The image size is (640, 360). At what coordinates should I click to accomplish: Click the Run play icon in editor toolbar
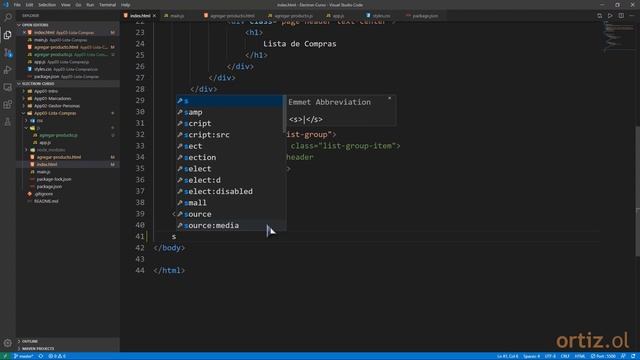(610, 16)
